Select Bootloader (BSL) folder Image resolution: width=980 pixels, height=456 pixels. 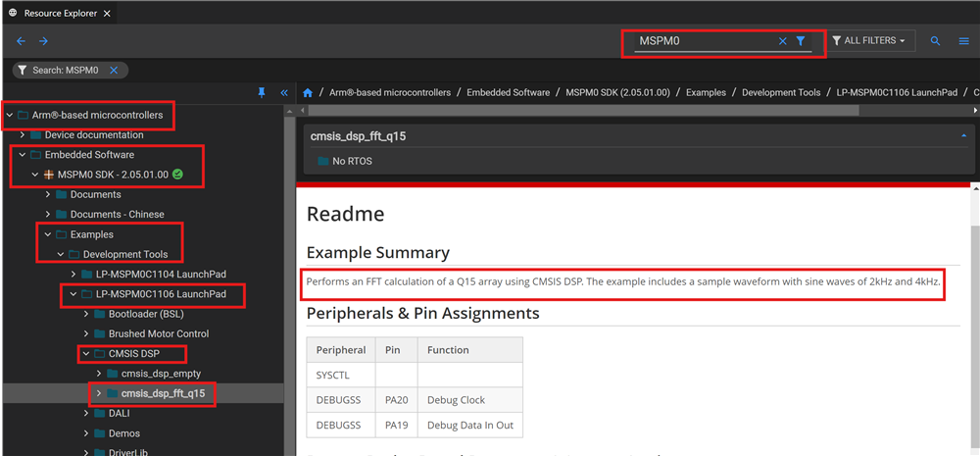pyautogui.click(x=146, y=314)
